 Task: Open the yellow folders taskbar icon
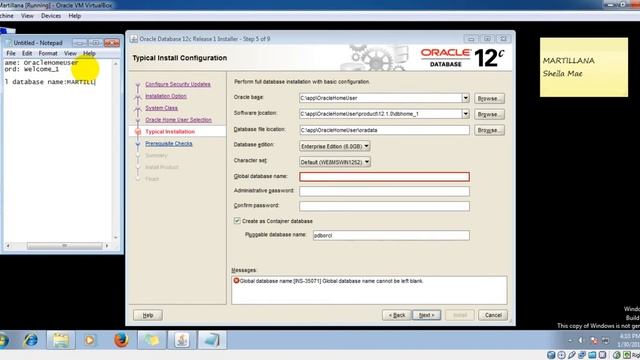point(151,340)
